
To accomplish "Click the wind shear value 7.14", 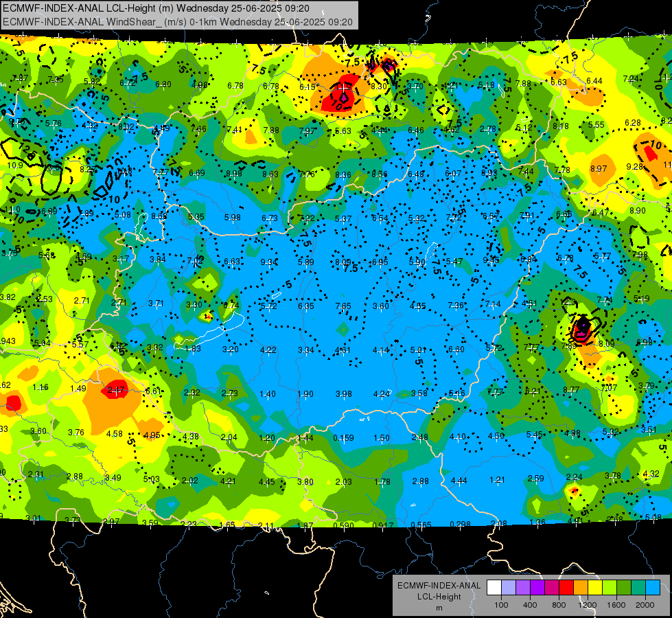I will (493, 304).
